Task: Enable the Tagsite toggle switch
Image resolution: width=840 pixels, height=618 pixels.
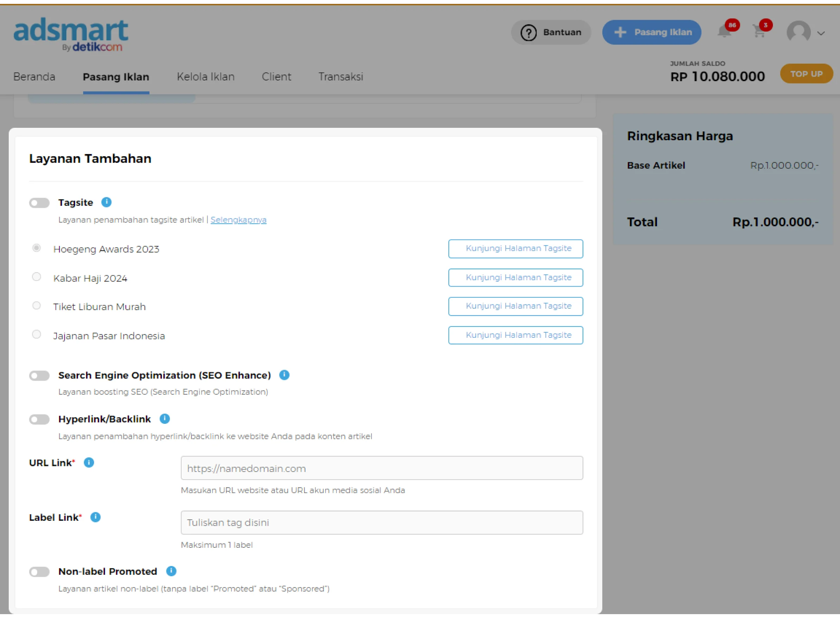Action: (39, 203)
